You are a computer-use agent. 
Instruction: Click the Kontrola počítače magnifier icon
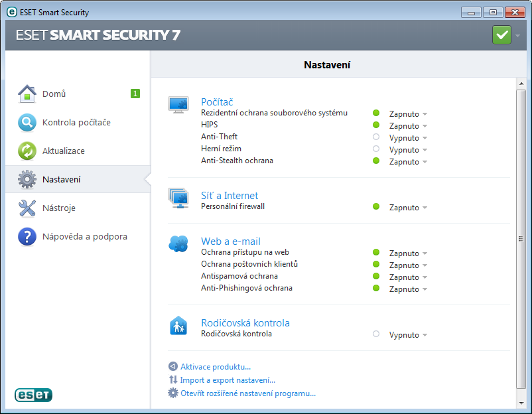click(x=27, y=122)
